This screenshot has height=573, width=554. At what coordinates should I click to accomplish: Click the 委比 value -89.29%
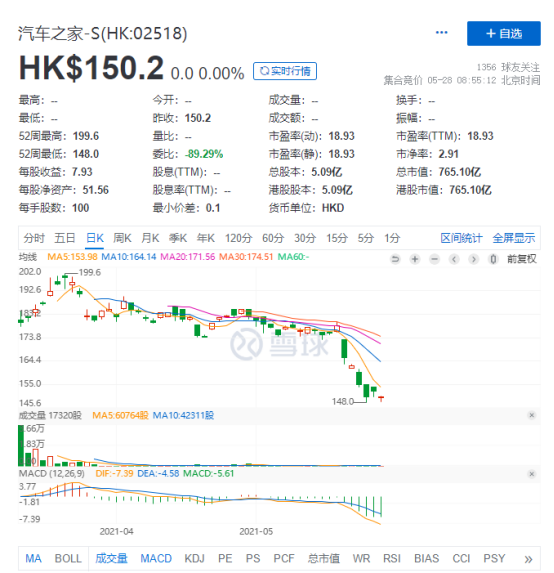tap(204, 154)
